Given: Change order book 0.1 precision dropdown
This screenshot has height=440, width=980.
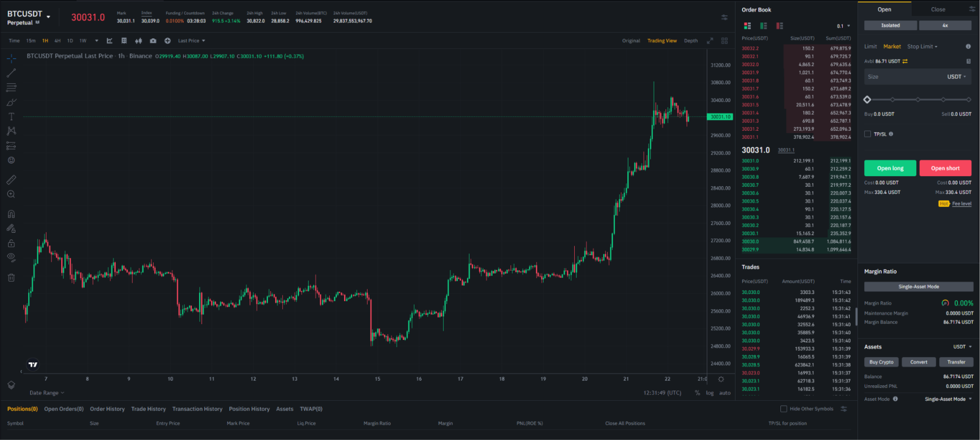Looking at the screenshot, I should [844, 26].
